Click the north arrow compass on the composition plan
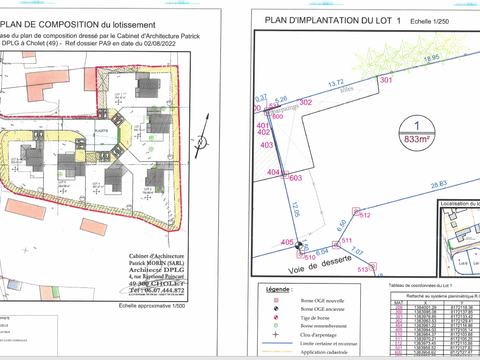480x360 pixels. [x=201, y=137]
